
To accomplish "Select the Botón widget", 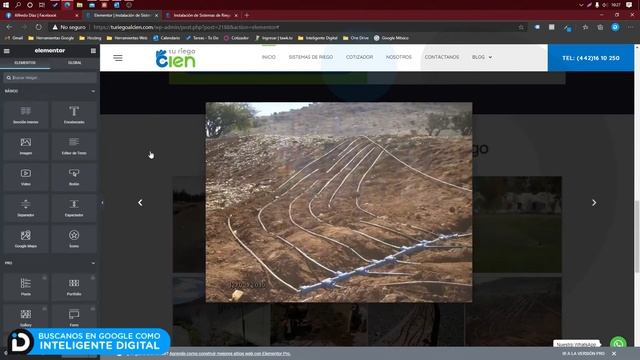I will (x=74, y=177).
